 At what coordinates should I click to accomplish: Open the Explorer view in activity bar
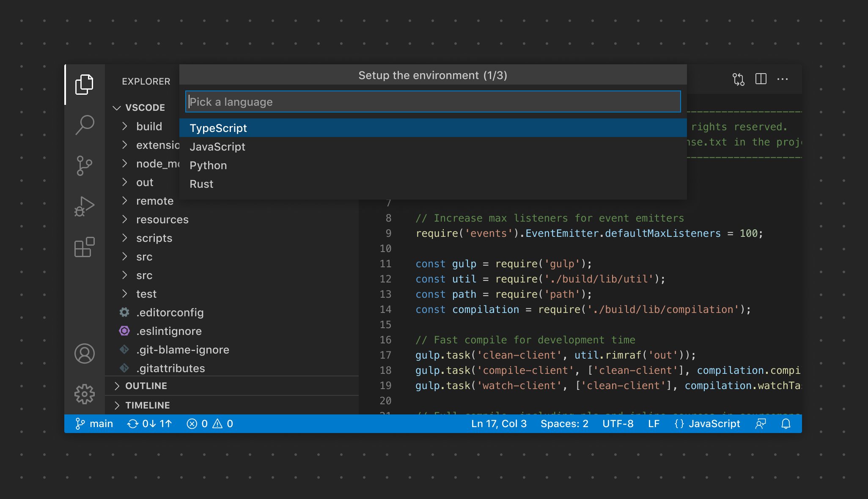pos(84,84)
